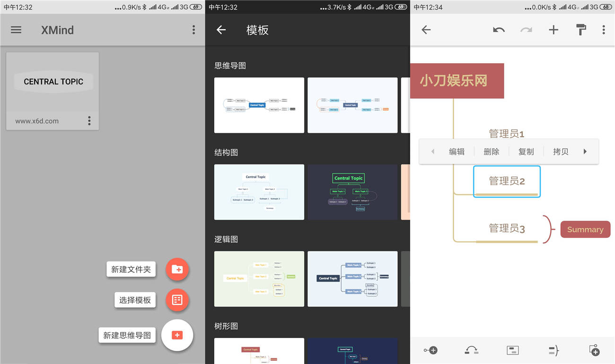Viewport: 615px width, 364px height.
Task: Open the format paint roller panel
Action: point(581,30)
